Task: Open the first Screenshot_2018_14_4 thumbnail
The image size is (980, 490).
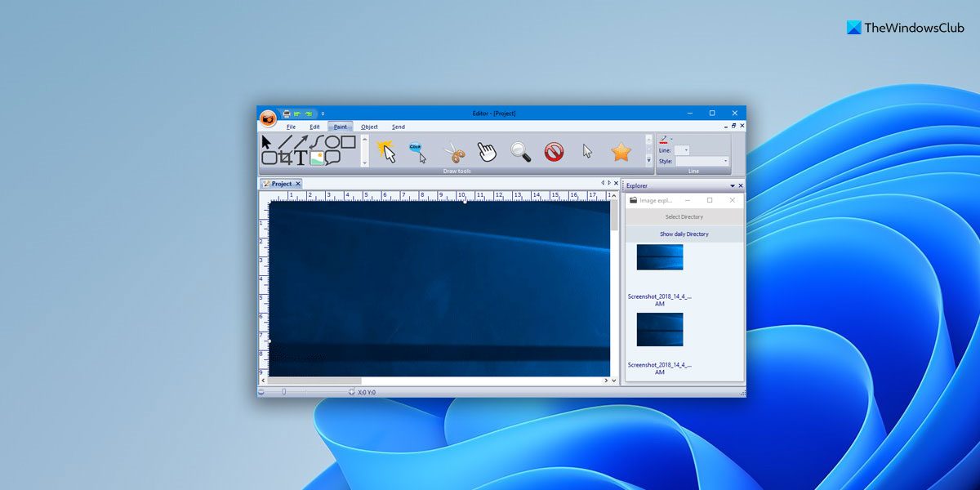Action: point(660,257)
